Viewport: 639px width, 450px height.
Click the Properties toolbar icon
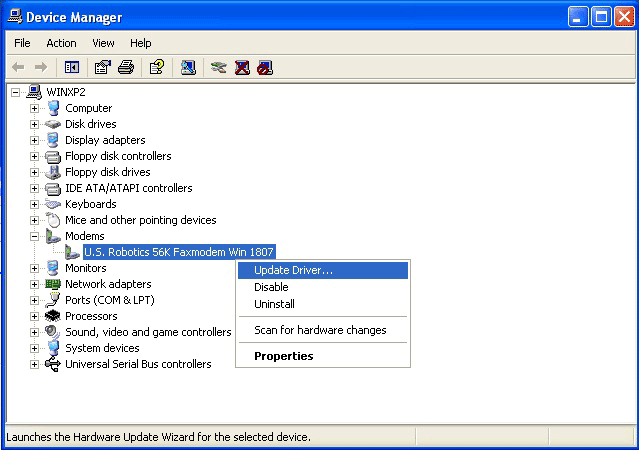point(101,67)
